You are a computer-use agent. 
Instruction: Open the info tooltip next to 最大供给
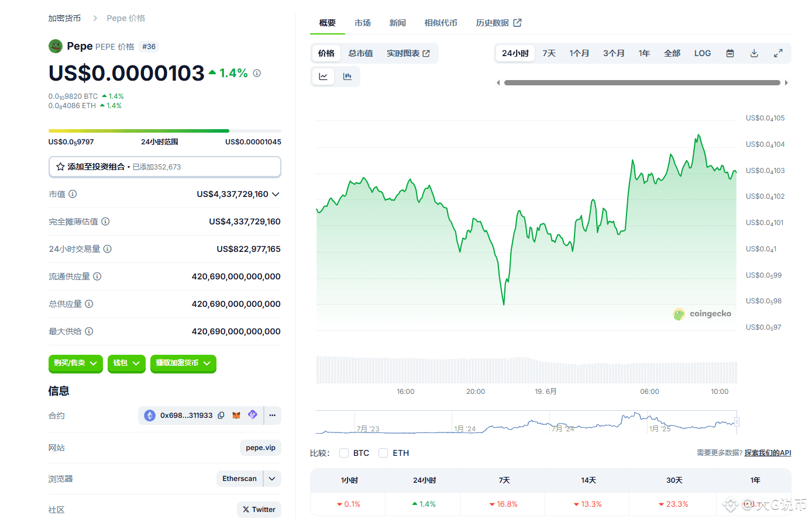tap(89, 331)
